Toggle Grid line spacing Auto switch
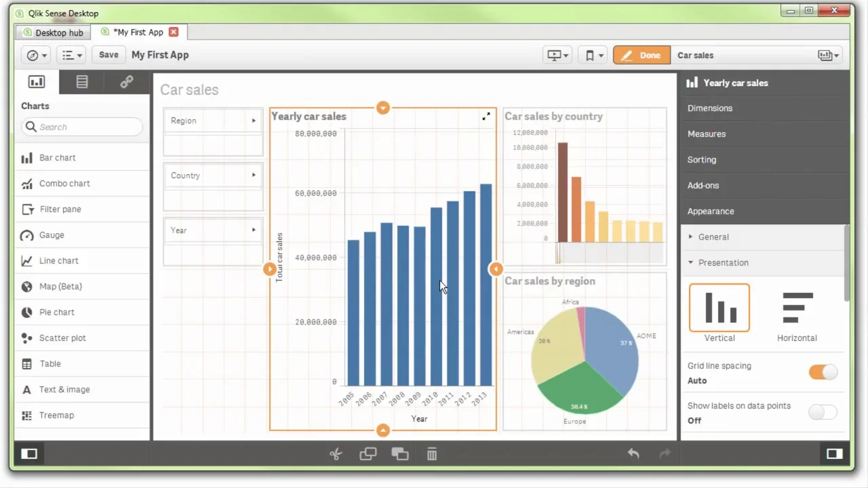Image resolution: width=868 pixels, height=488 pixels. coord(823,372)
